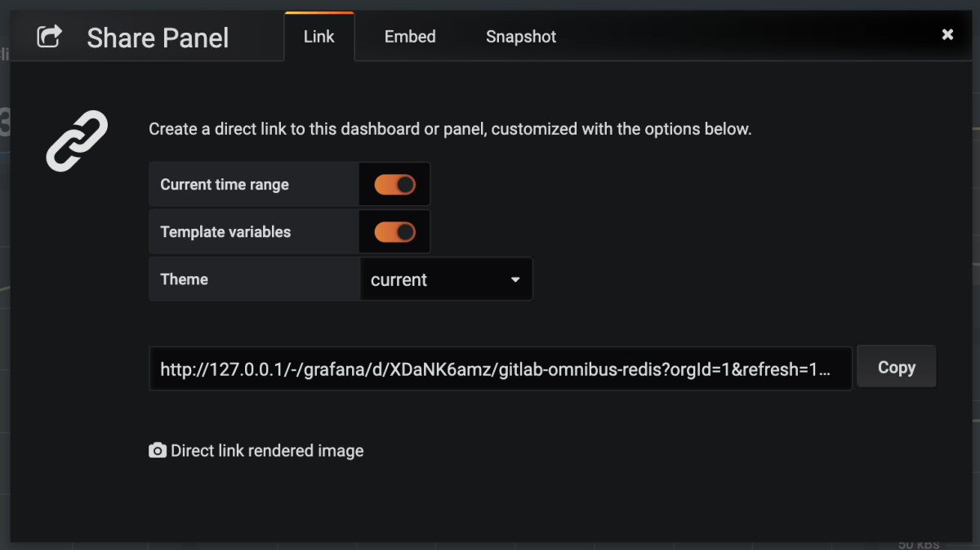The image size is (980, 550).
Task: Toggle the Current time range switch
Action: tap(394, 185)
